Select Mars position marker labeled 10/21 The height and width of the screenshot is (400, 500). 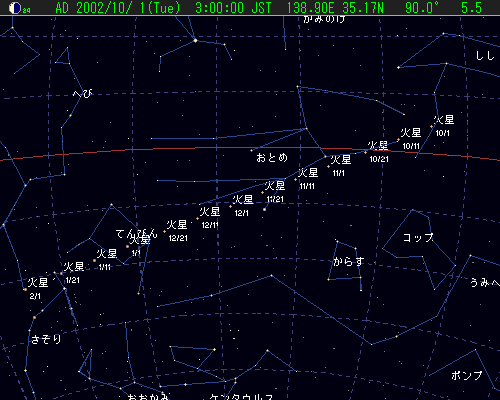click(x=366, y=153)
